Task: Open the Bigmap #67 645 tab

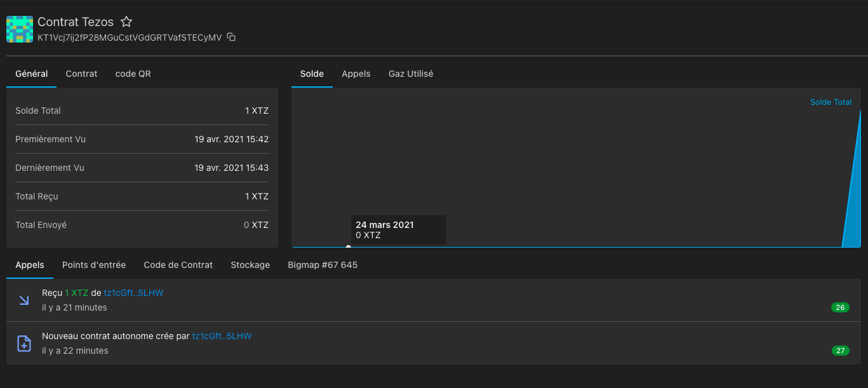Action: click(x=323, y=265)
